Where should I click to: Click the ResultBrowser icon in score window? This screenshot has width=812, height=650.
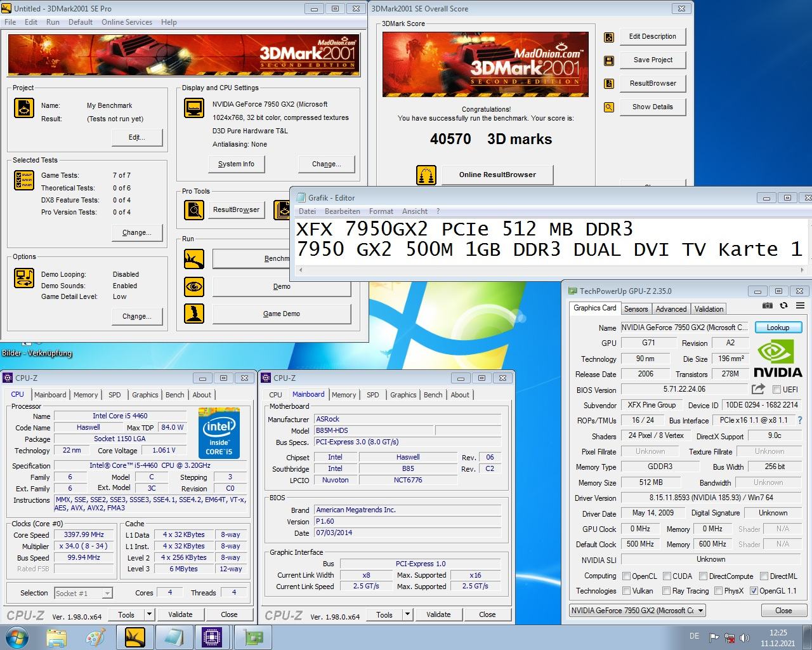coord(609,84)
